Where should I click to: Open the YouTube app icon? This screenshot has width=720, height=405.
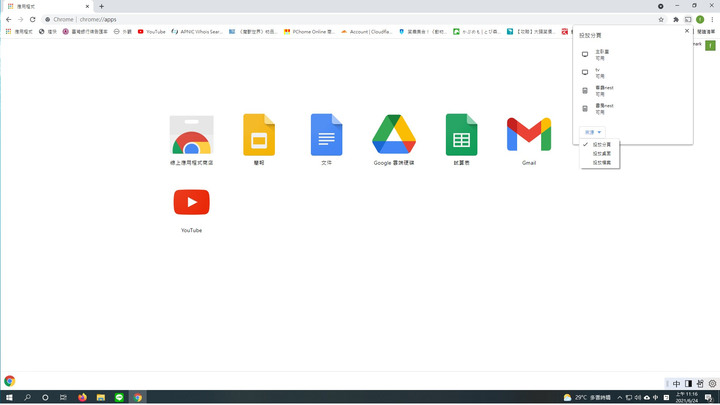coord(191,202)
